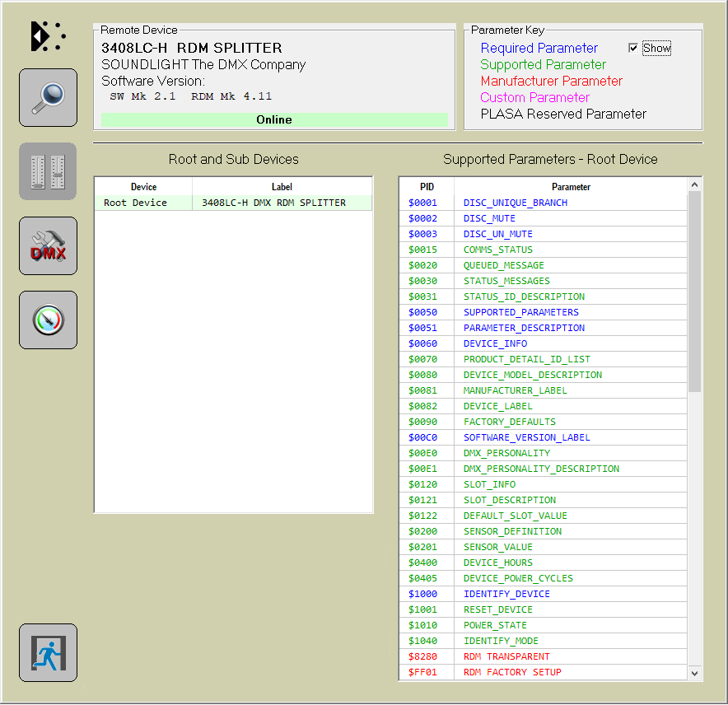The width and height of the screenshot is (728, 705).
Task: Click the dotted arrow logo icon
Action: pos(48,36)
